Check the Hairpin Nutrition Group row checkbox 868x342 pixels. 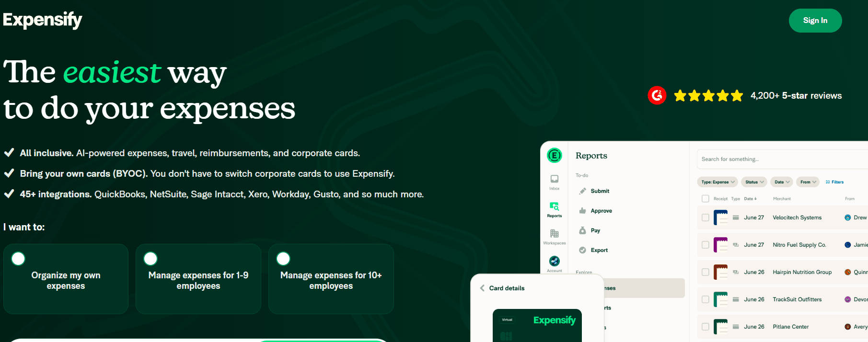click(x=706, y=272)
